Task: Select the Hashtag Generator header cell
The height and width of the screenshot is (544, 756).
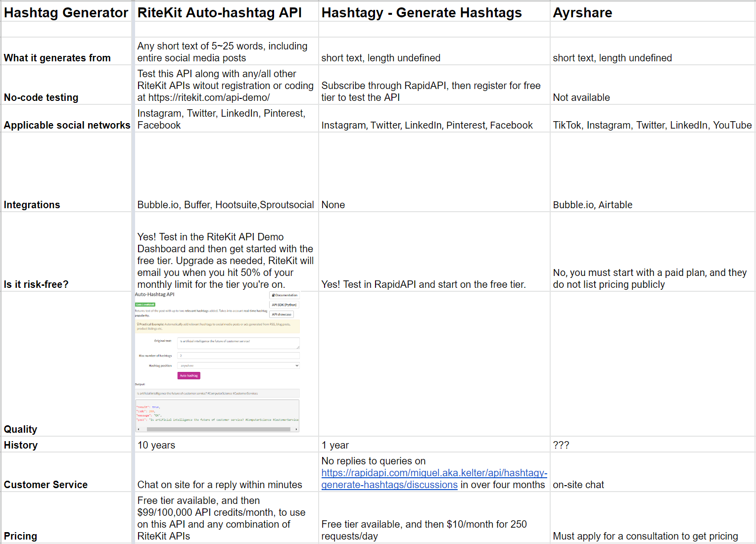Action: [66, 12]
